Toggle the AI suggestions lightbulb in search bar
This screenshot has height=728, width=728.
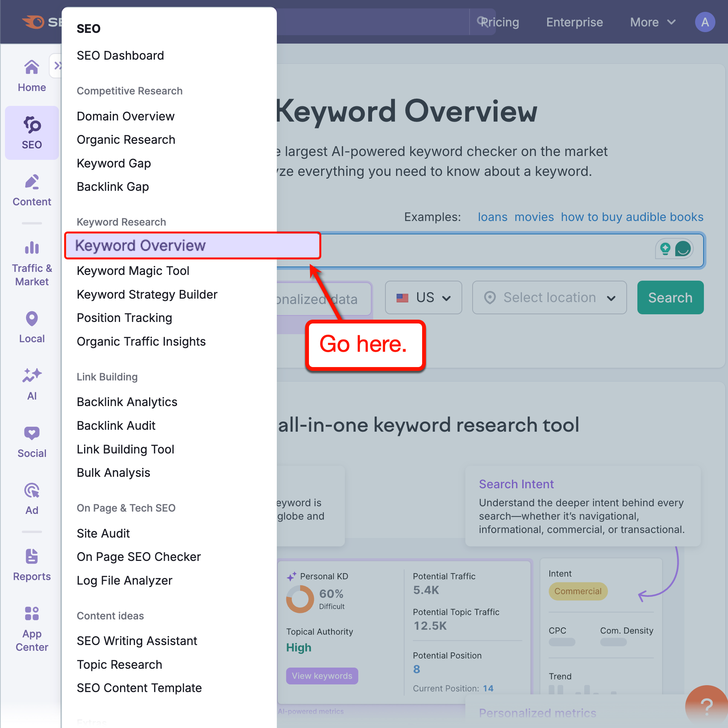click(x=666, y=249)
